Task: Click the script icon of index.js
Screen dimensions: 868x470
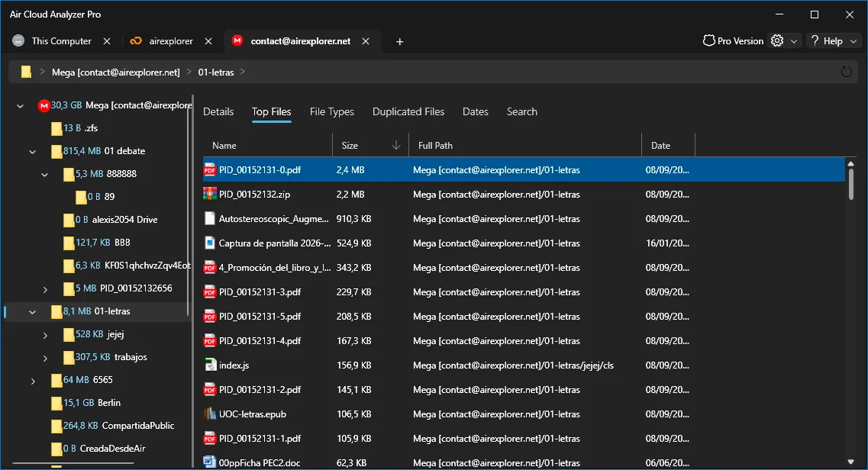Action: [x=210, y=365]
